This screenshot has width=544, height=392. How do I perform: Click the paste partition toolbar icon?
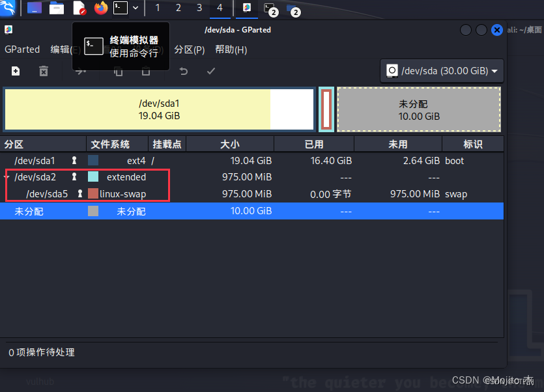[x=146, y=72]
